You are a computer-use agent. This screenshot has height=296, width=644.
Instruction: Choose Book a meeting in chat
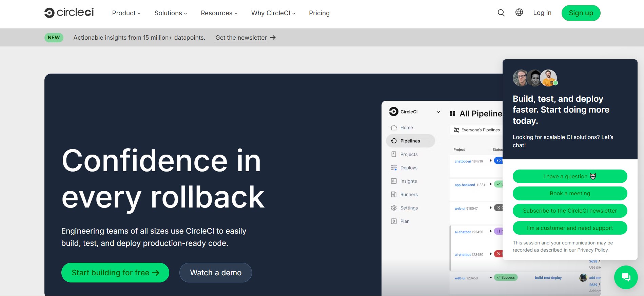(x=570, y=193)
